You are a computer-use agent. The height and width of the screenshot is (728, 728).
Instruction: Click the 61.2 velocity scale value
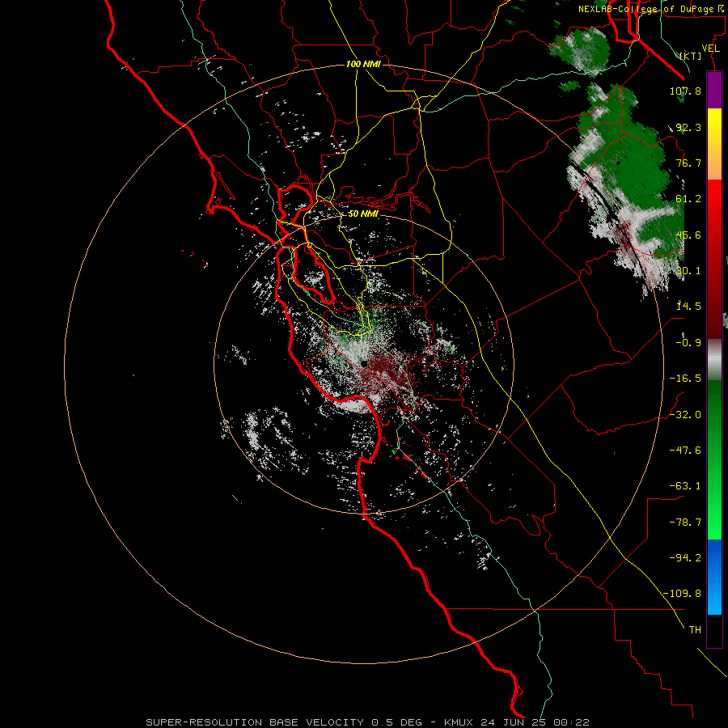point(688,199)
